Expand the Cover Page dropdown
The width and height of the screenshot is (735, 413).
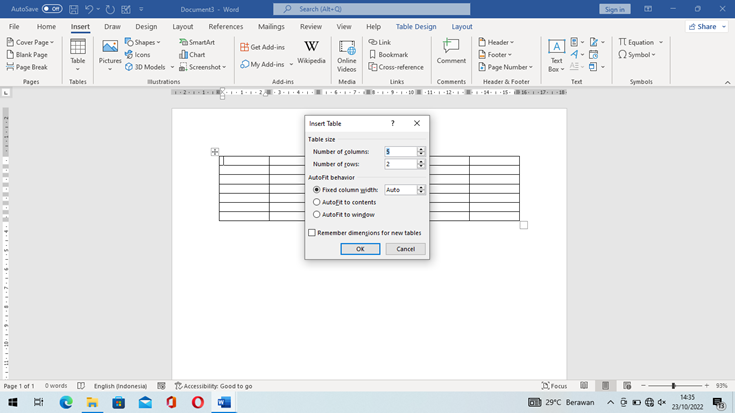point(52,42)
